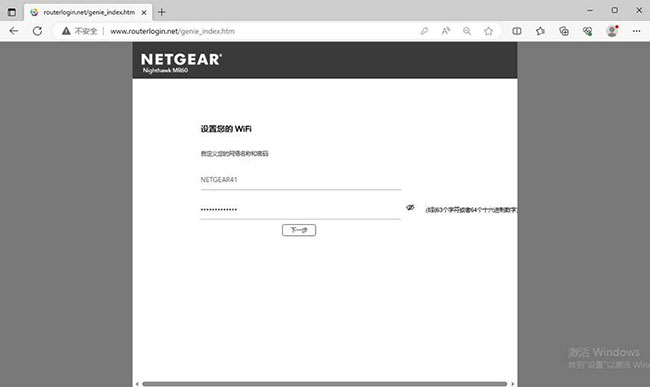Click the not secure warning icon

(66, 31)
